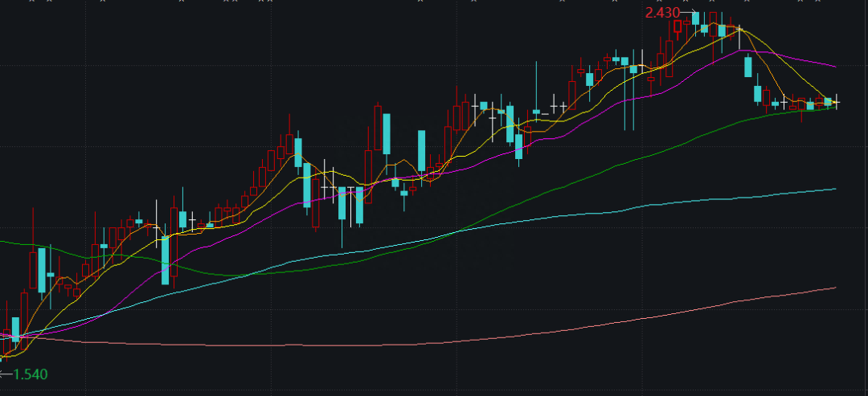Select the yellow cross marker at the peak
Screen dimensions: 868x396
(x=739, y=30)
